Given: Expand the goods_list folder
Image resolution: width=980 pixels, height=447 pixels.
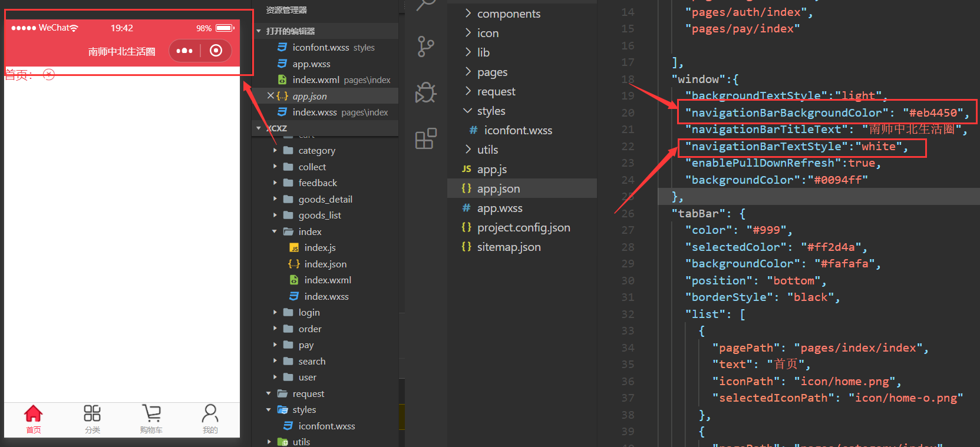Looking at the screenshot, I should click(x=275, y=215).
